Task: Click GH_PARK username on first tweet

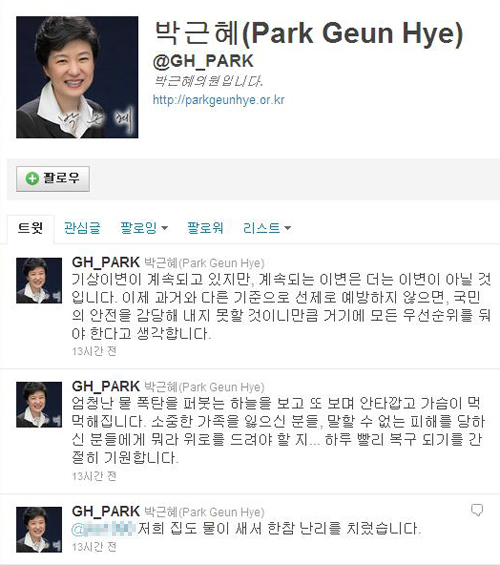Action: click(x=106, y=262)
